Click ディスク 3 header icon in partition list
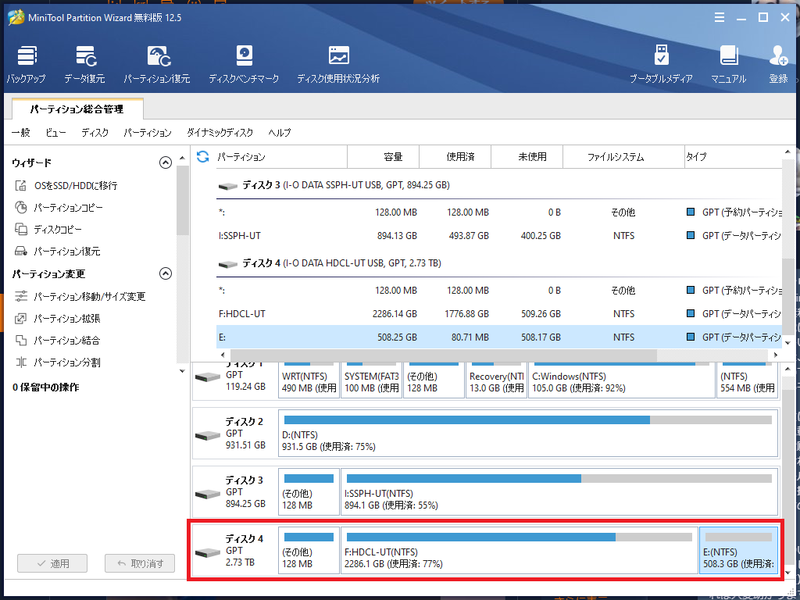This screenshot has width=800, height=600. [228, 186]
